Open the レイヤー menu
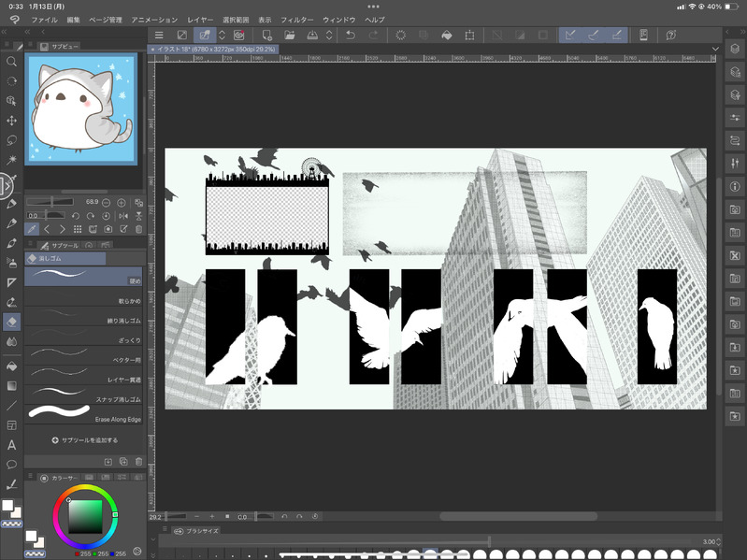This screenshot has width=747, height=560. coord(200,19)
